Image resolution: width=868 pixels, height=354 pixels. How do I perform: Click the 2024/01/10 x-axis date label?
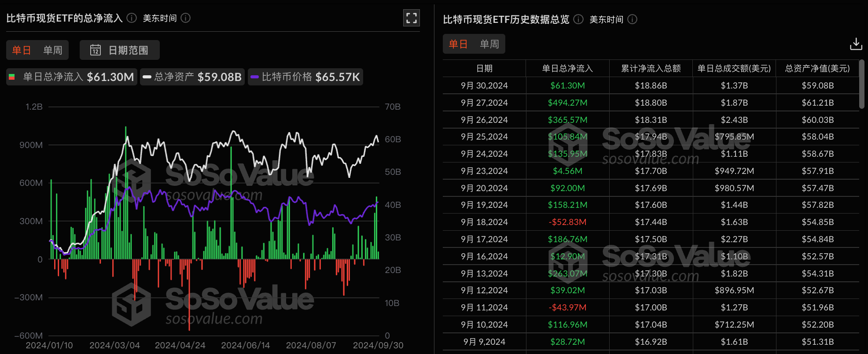[49, 345]
